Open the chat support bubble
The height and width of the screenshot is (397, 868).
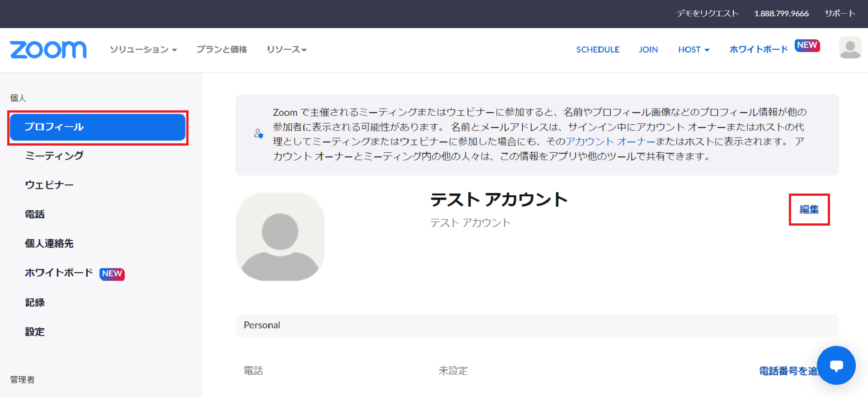click(836, 365)
